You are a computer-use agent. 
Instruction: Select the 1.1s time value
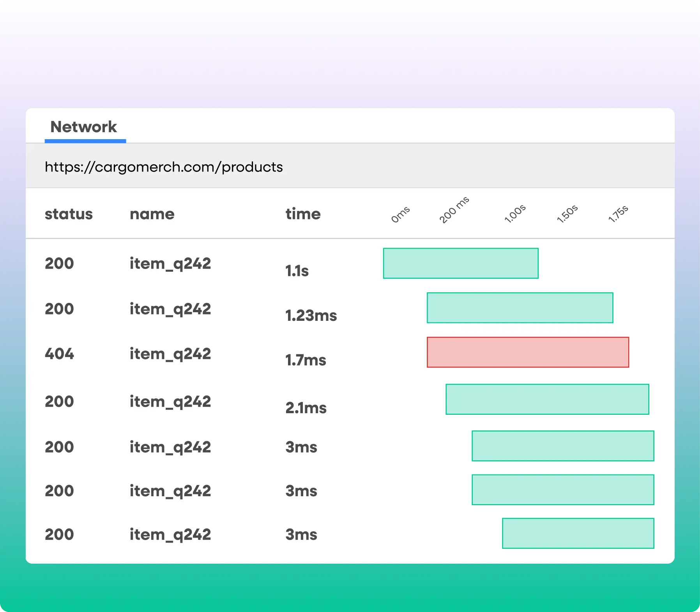(297, 271)
